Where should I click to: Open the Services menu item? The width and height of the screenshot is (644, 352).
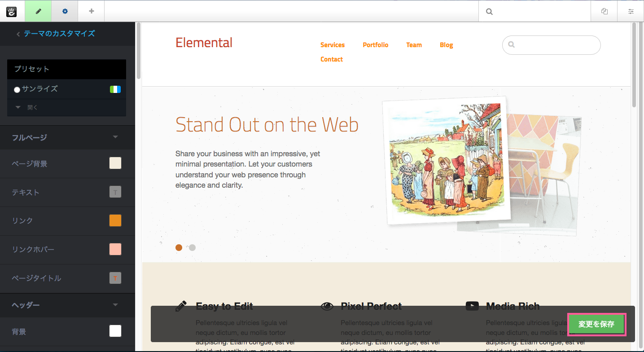click(x=332, y=45)
